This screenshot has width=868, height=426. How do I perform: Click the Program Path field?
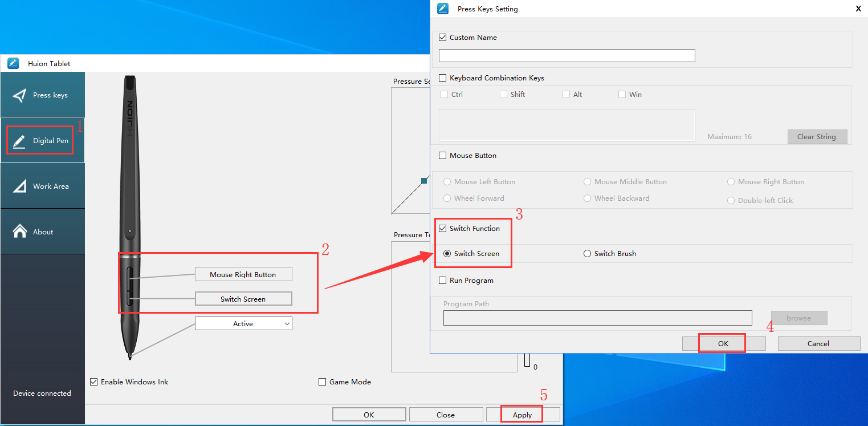[x=597, y=318]
